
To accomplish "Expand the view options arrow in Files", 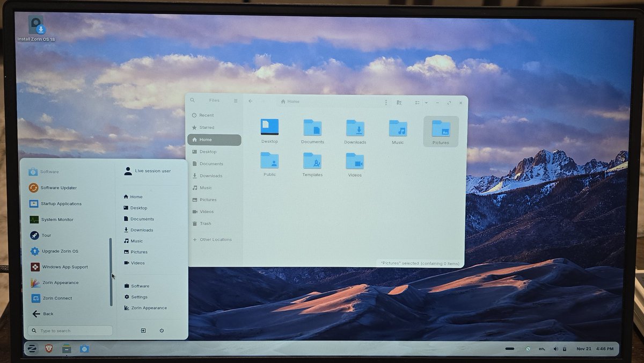I will coord(426,102).
